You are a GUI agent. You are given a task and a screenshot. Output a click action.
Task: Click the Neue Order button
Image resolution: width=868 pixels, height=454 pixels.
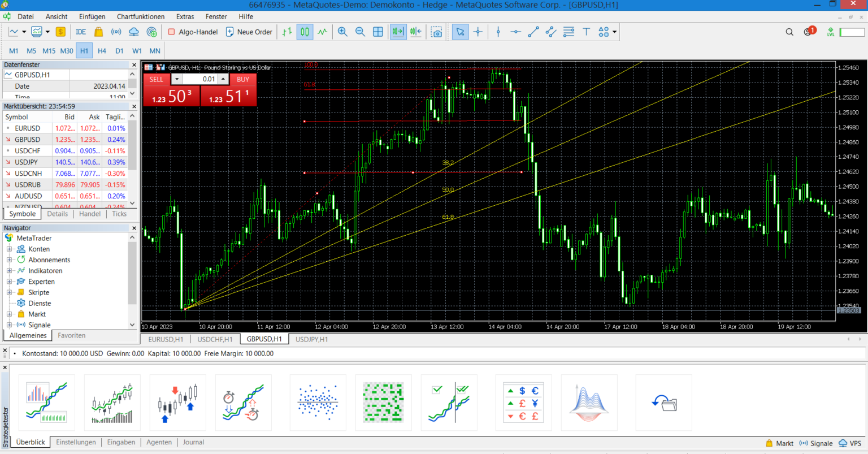pos(249,32)
